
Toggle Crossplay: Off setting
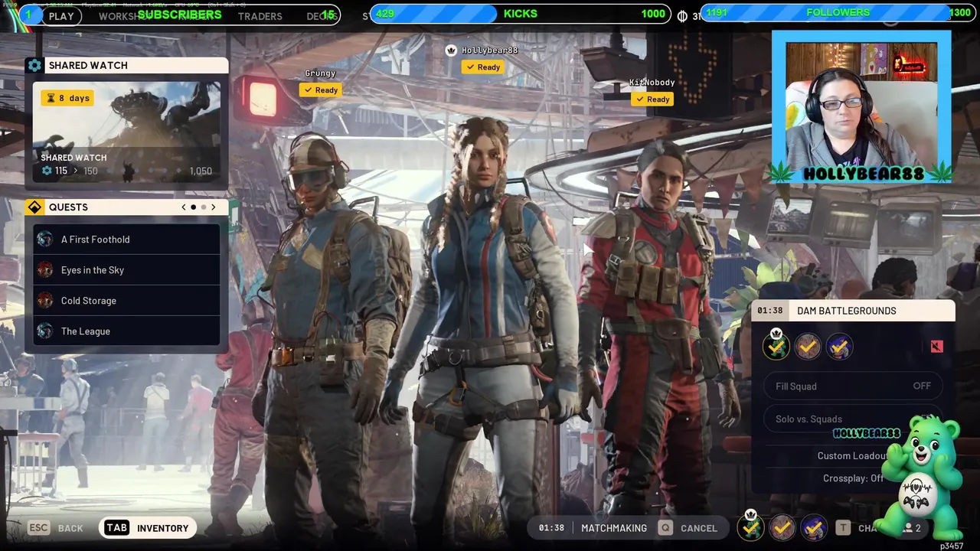tap(853, 478)
